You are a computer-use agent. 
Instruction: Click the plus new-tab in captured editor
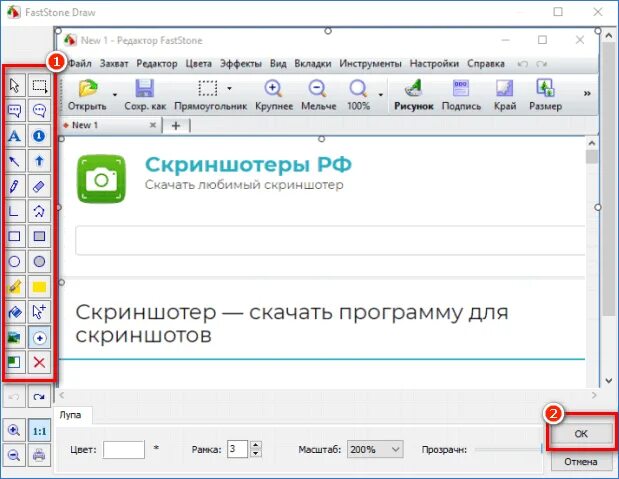pyautogui.click(x=176, y=126)
